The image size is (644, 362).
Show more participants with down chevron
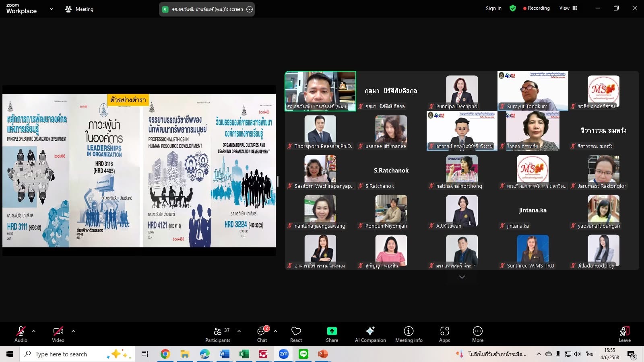462,277
